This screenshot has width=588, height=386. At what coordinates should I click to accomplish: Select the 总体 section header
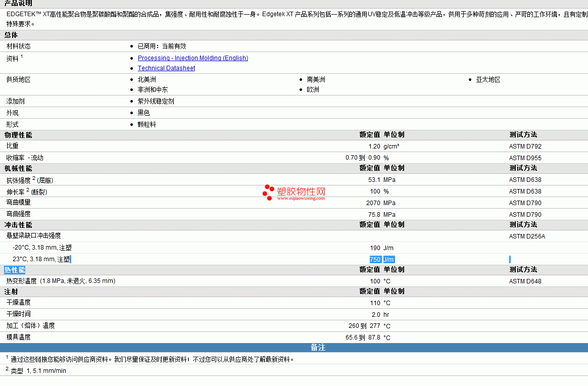coord(11,35)
